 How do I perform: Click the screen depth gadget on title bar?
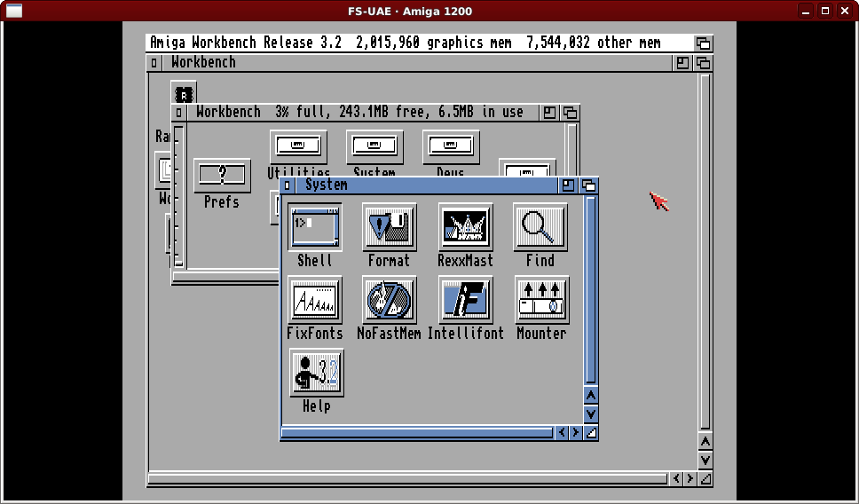(x=703, y=43)
